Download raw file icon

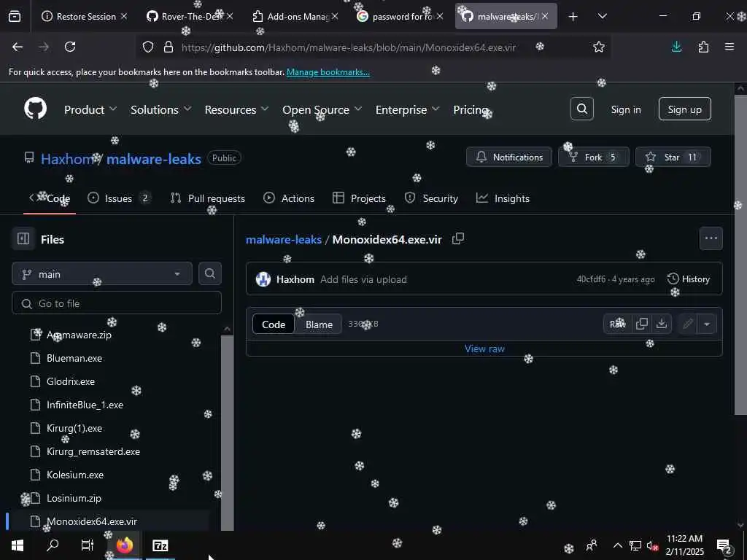click(661, 324)
